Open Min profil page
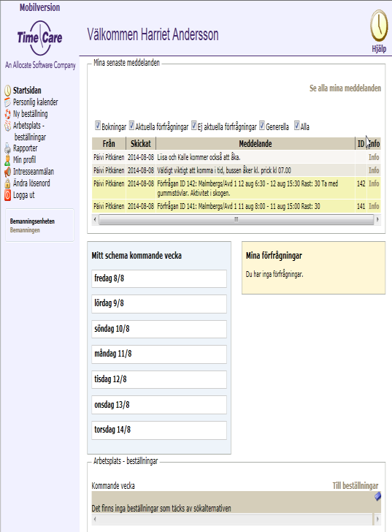This screenshot has height=532, width=392. (x=24, y=160)
